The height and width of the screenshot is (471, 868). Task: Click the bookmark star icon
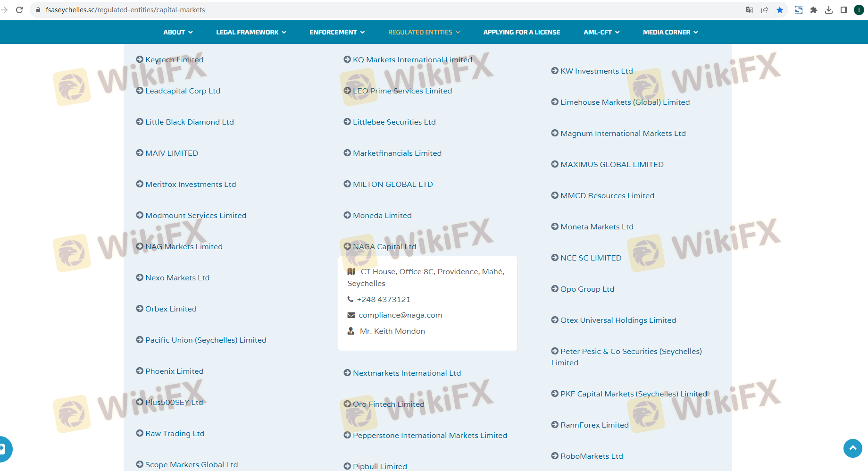click(x=780, y=10)
